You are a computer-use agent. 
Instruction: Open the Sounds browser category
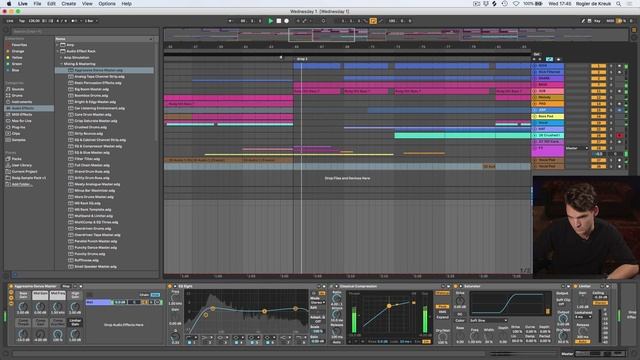click(x=18, y=89)
